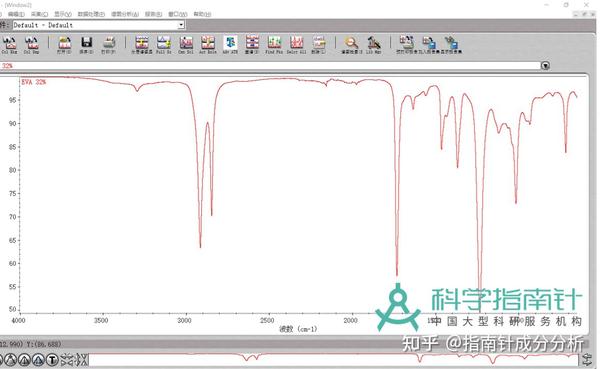Image resolution: width=600 pixels, height=369 pixels.
Task: Click the preview/print report icon
Action: coord(406,45)
